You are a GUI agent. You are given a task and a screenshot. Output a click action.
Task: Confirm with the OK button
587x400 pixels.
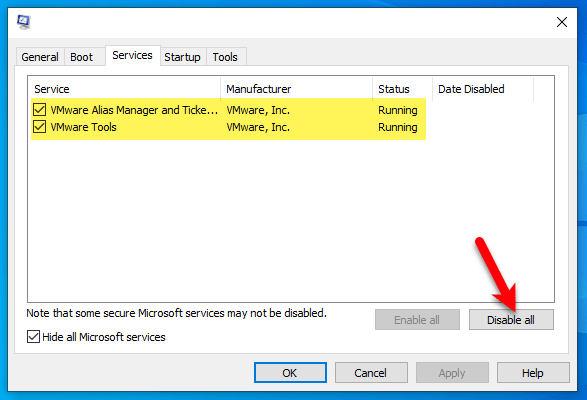pos(290,373)
